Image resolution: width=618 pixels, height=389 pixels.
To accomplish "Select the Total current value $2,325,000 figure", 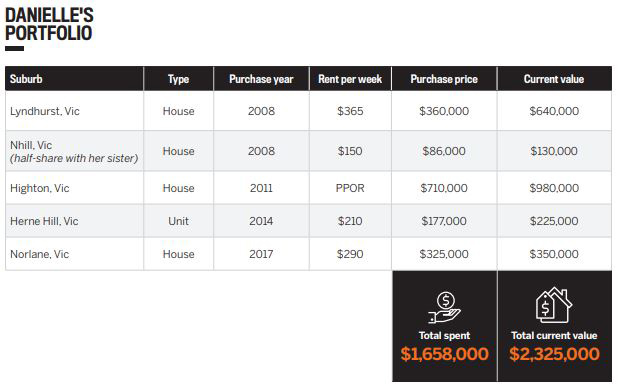I will pos(554,354).
